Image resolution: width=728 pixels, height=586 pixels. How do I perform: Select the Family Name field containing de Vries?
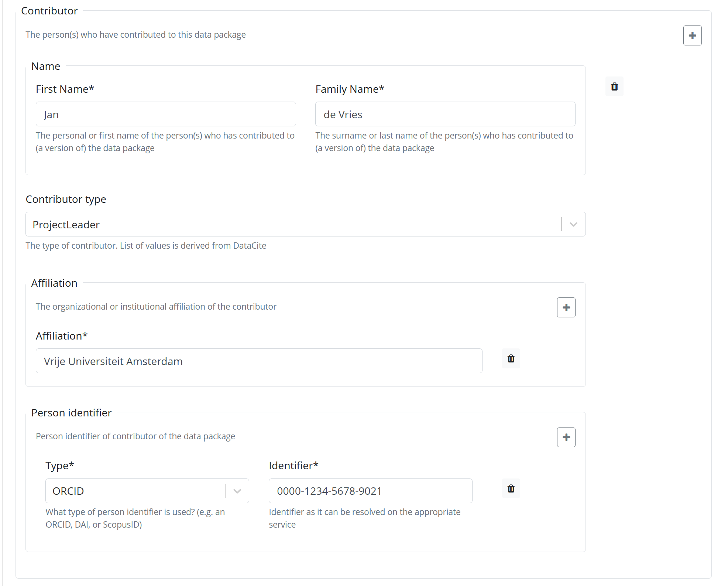[x=445, y=114]
